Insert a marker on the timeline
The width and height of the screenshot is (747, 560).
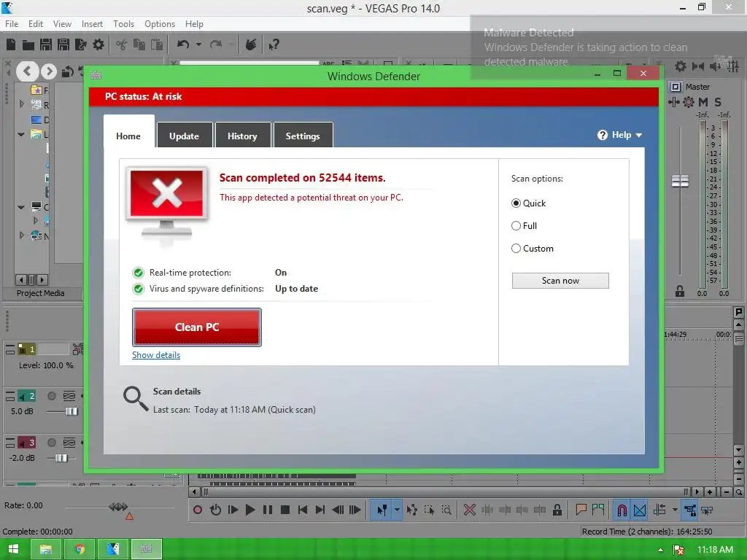coord(581,510)
